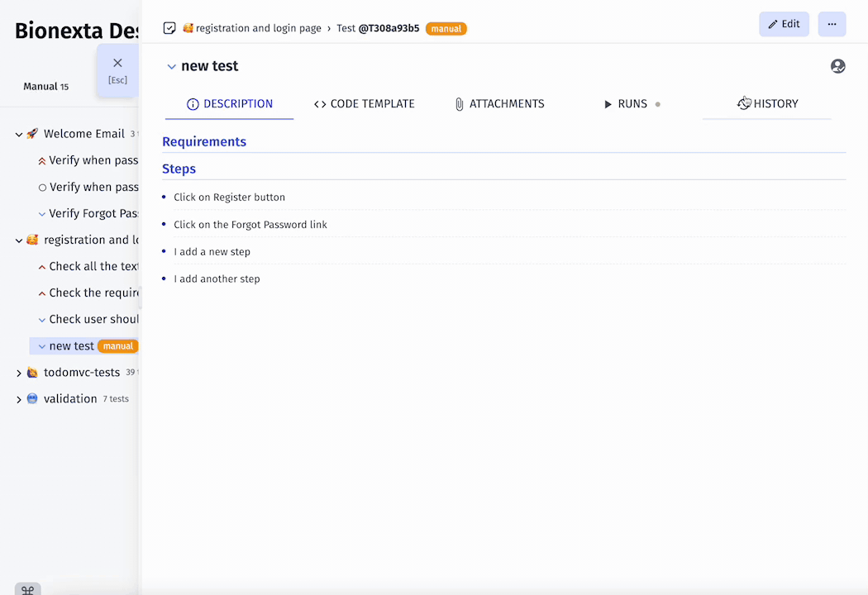Click the circle status icon on second Verify test
868x595 pixels.
click(42, 188)
